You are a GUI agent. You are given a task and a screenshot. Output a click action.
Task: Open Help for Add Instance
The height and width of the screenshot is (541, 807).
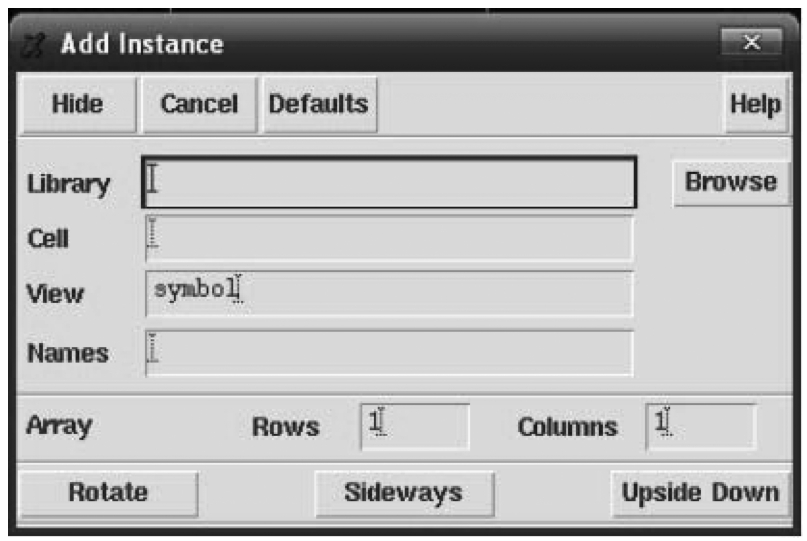coord(756,104)
